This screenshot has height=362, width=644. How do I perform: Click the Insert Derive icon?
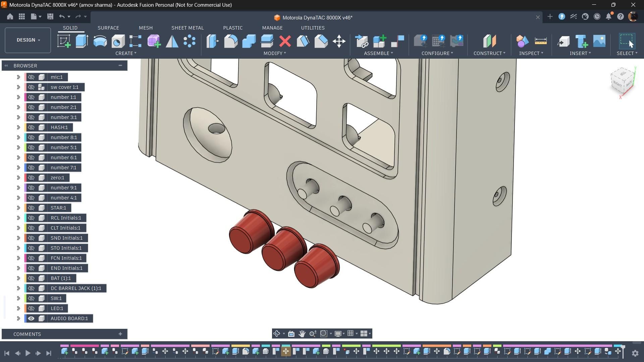click(x=563, y=41)
